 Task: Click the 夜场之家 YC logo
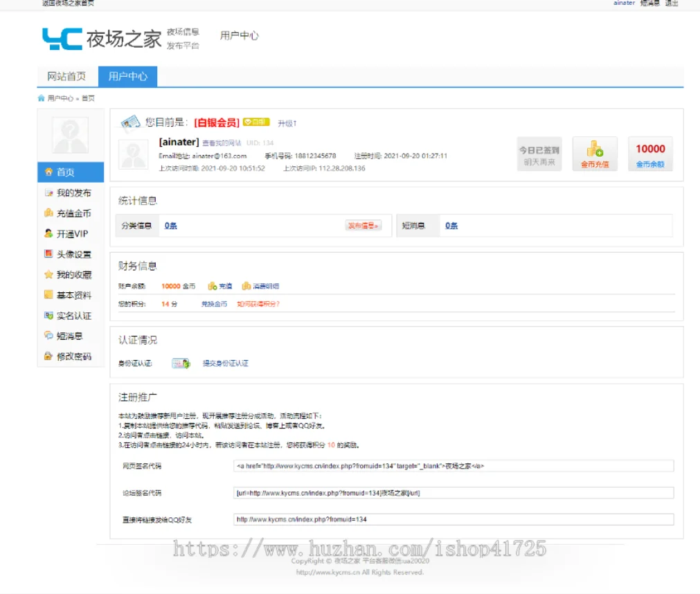click(101, 39)
